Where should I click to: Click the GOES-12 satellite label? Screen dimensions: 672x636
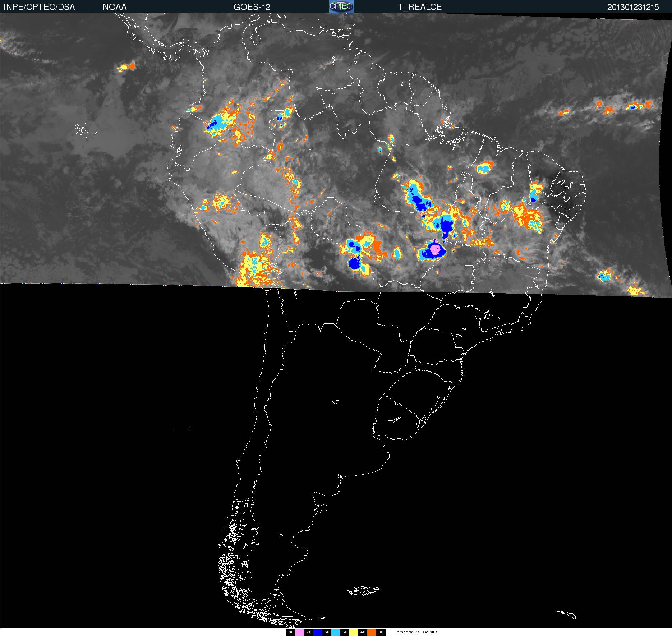tap(252, 7)
